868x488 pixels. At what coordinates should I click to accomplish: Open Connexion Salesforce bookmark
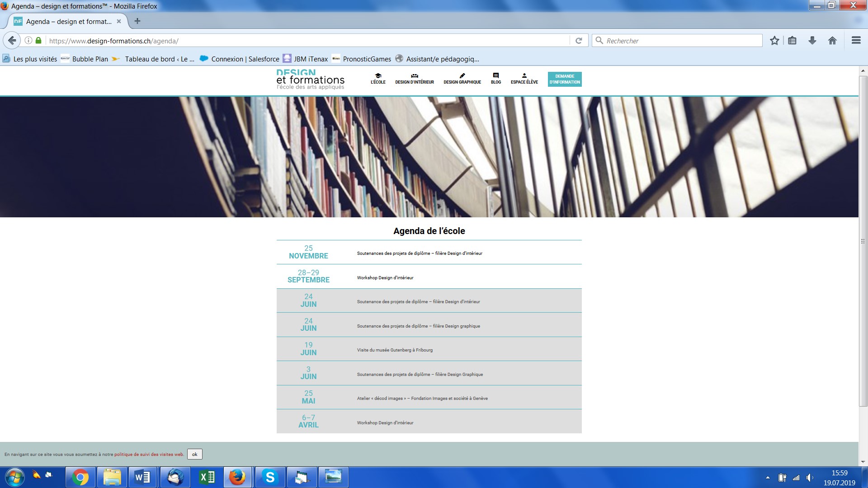(x=240, y=59)
